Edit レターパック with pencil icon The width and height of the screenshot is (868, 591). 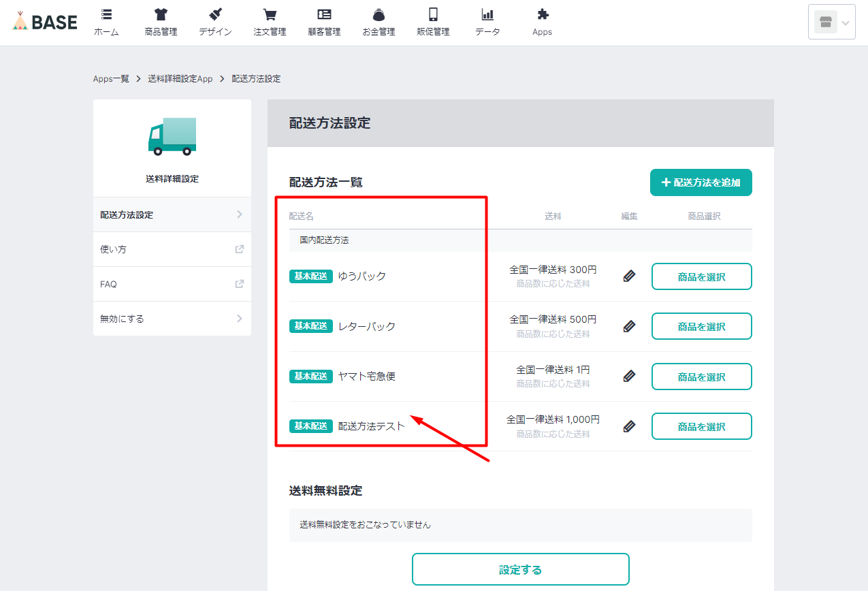click(x=629, y=326)
